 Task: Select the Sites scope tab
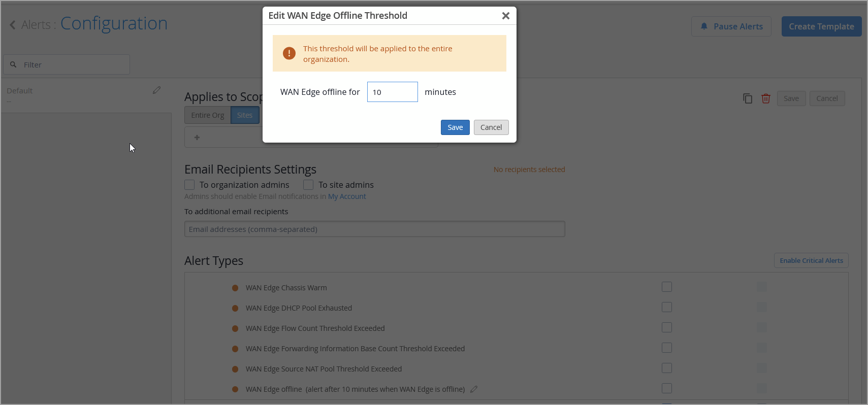(245, 115)
